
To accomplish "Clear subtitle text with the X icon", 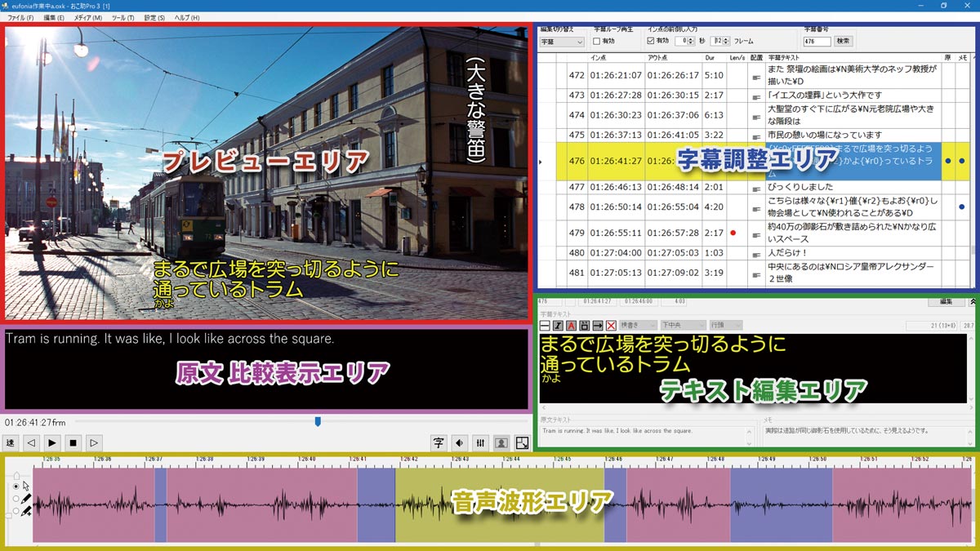I will [x=612, y=326].
